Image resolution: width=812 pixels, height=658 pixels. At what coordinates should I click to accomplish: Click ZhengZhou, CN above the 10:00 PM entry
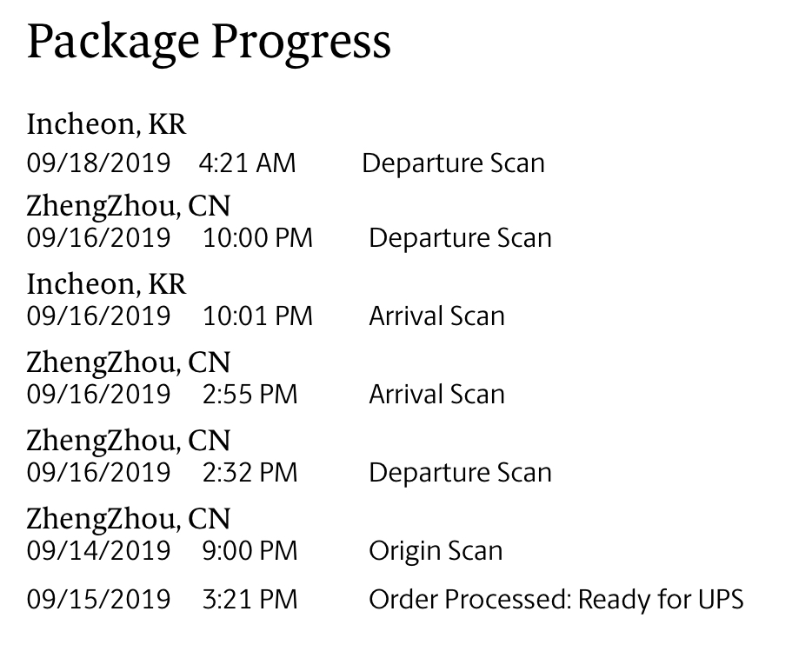[x=129, y=206]
